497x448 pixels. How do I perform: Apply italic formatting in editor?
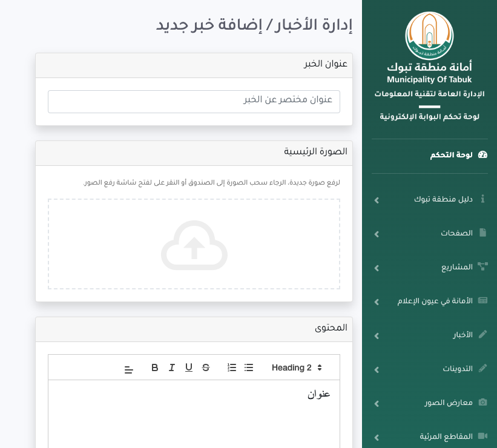pyautogui.click(x=172, y=367)
